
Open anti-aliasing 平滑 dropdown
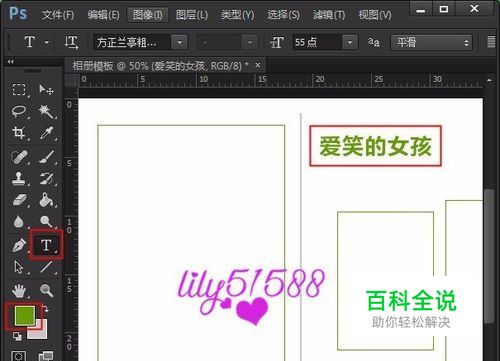pos(431,43)
